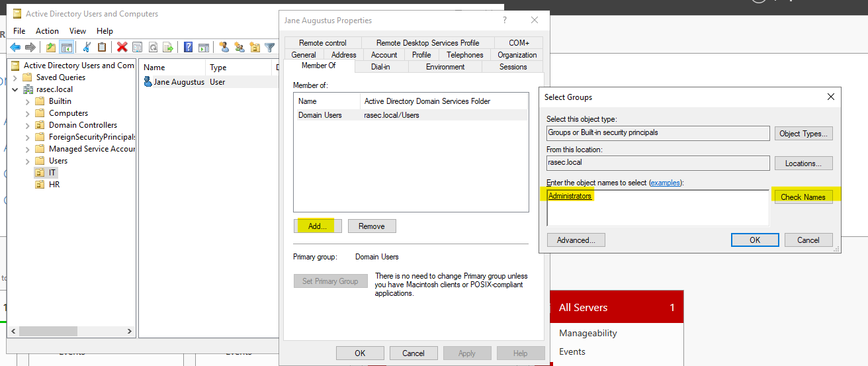The height and width of the screenshot is (366, 868).
Task: Switch to the General tab
Action: click(x=304, y=55)
